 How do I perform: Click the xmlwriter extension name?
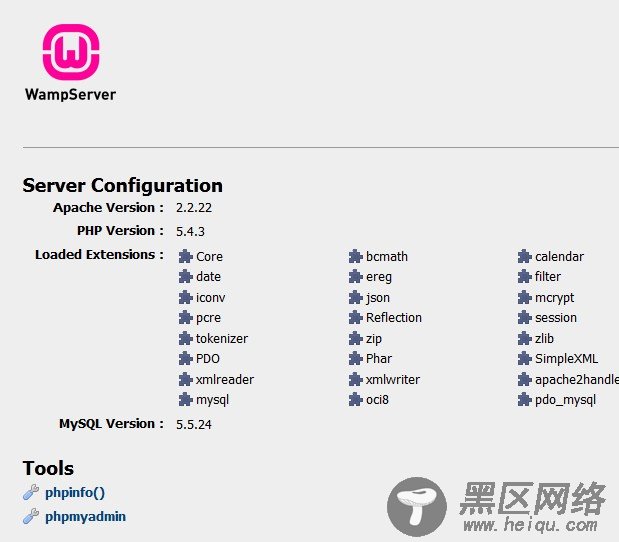click(x=393, y=380)
